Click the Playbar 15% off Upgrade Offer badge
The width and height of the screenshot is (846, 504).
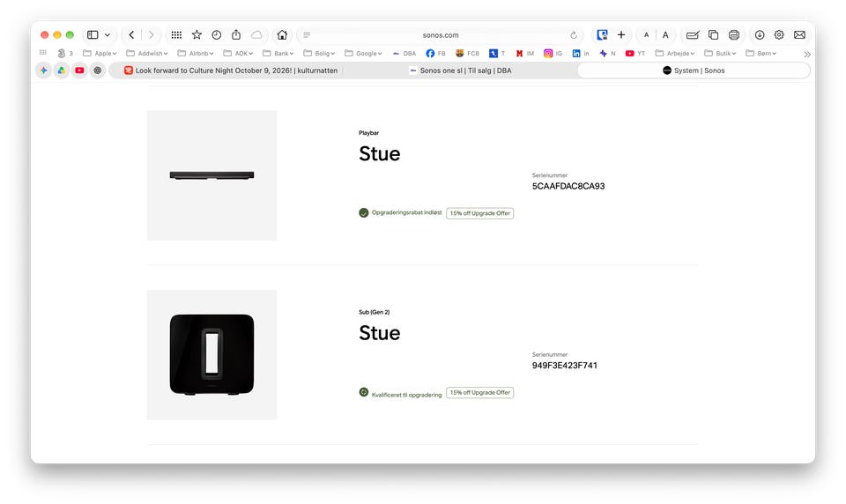pos(479,213)
